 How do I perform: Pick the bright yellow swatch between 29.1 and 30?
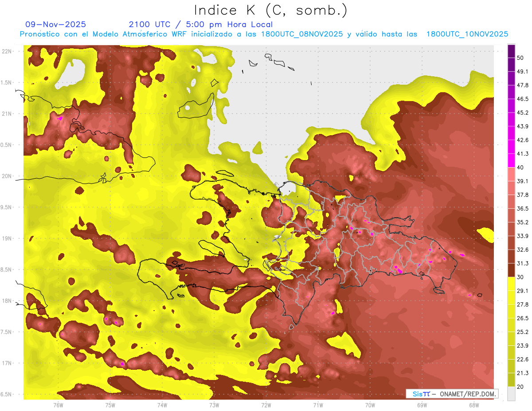(512, 284)
